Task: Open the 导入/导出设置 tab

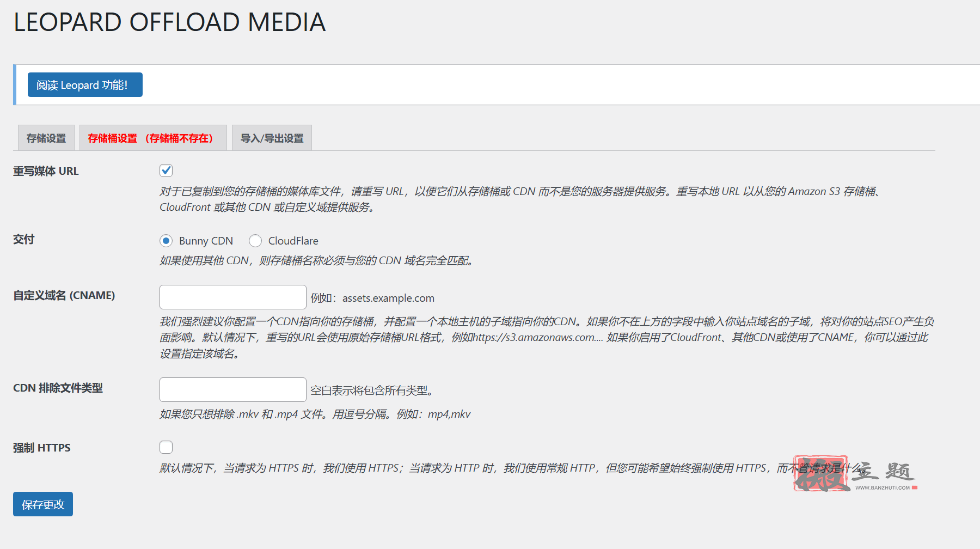Action: click(x=272, y=138)
